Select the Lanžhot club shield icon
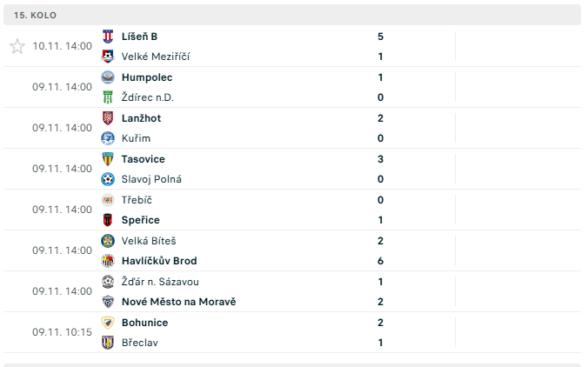This screenshot has width=588, height=367. pyautogui.click(x=108, y=118)
